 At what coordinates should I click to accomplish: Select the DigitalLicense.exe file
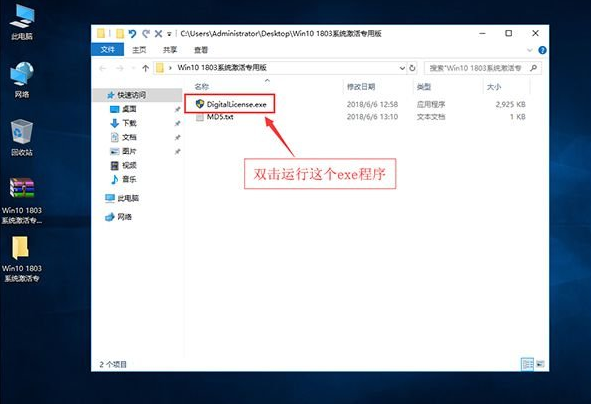231,104
